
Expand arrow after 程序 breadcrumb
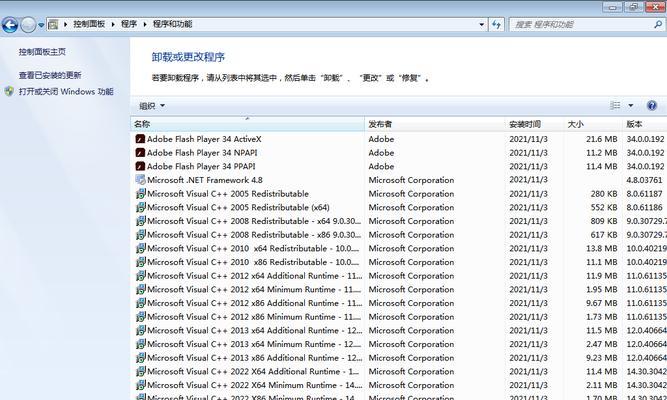point(145,24)
